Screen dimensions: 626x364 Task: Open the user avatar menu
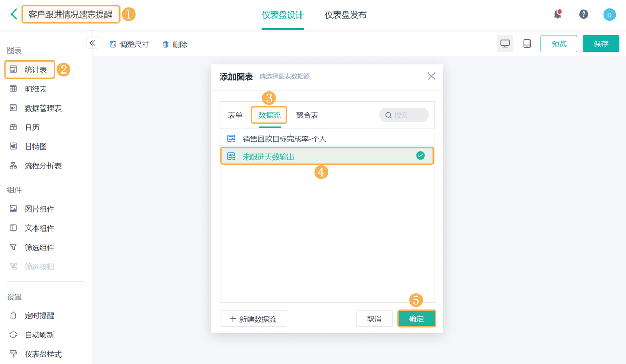(x=609, y=15)
